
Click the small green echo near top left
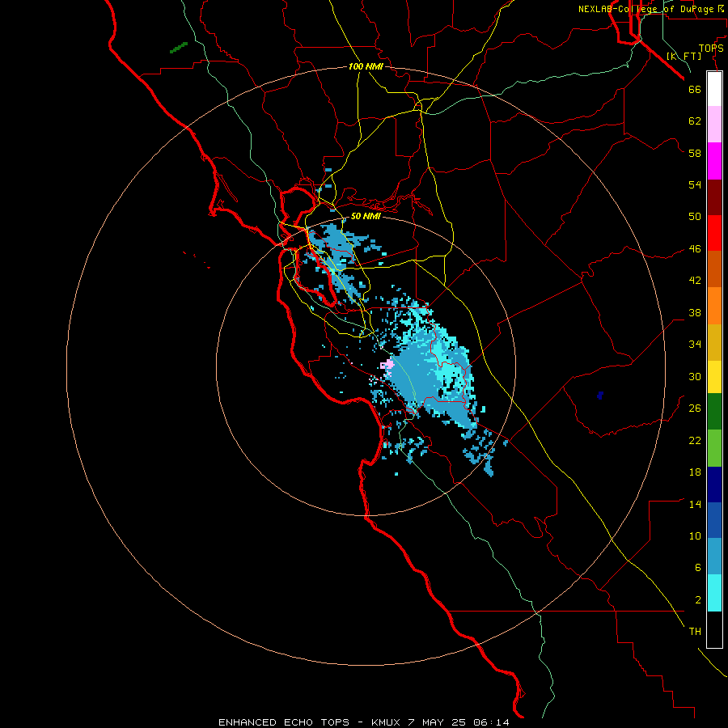pos(179,48)
